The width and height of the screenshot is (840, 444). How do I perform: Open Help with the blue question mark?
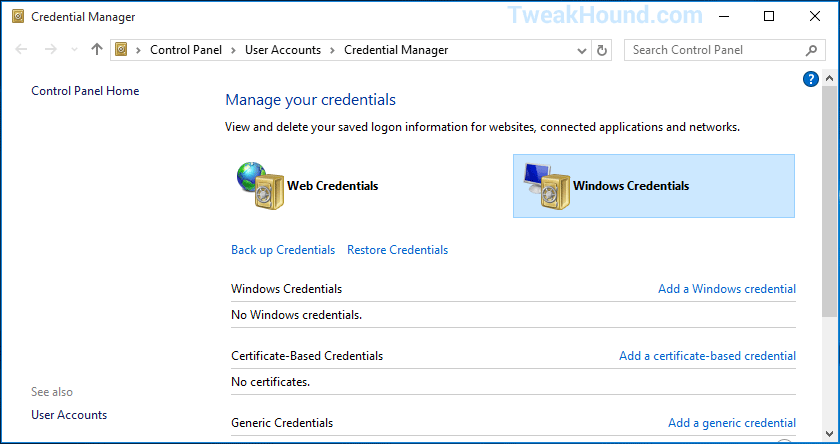coord(811,79)
